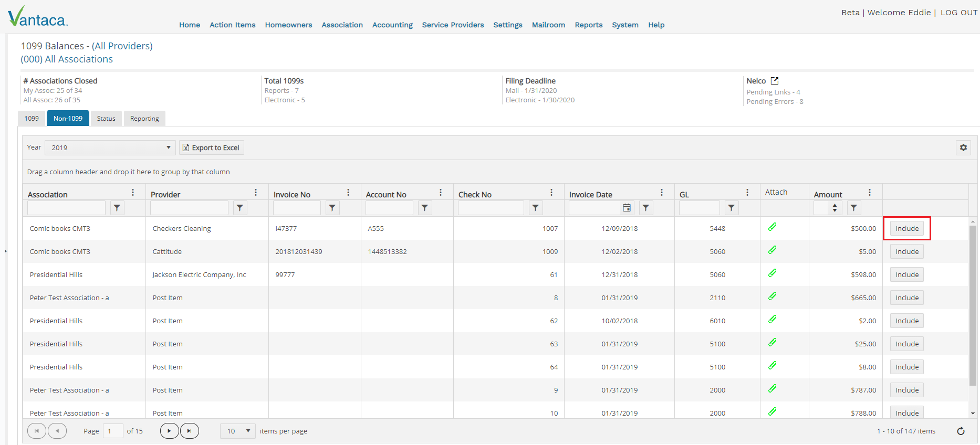Open attachment paperclip for Checkers Cleaning row
The width and height of the screenshot is (980, 445).
[772, 227]
